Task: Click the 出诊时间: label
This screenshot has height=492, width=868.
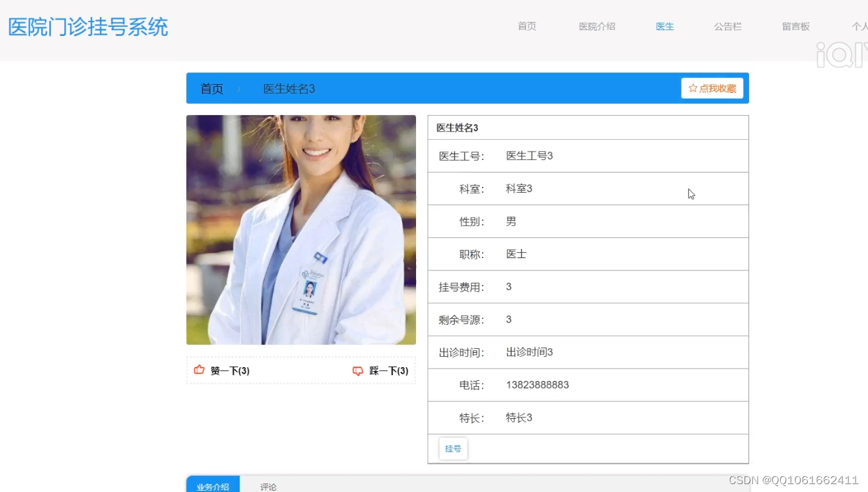Action: (462, 352)
